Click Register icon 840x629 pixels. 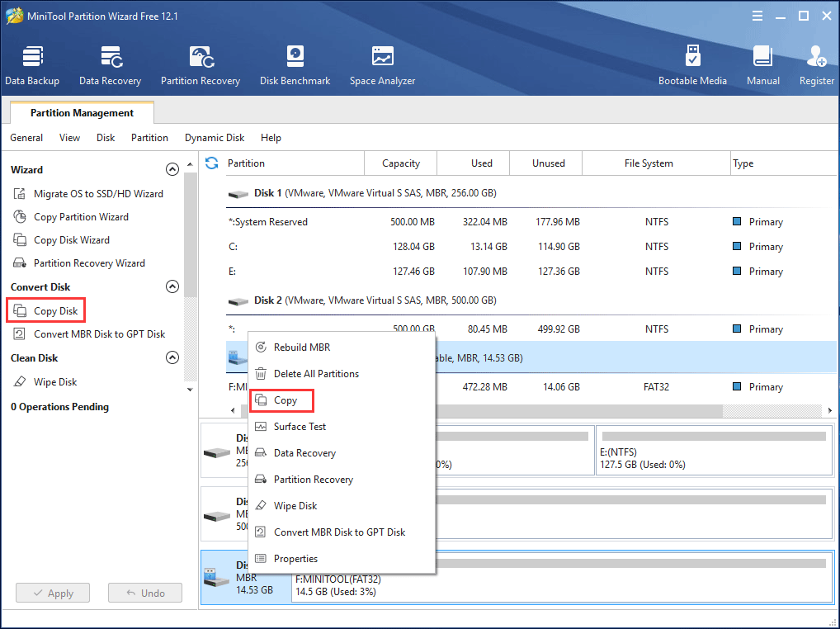pyautogui.click(x=816, y=65)
